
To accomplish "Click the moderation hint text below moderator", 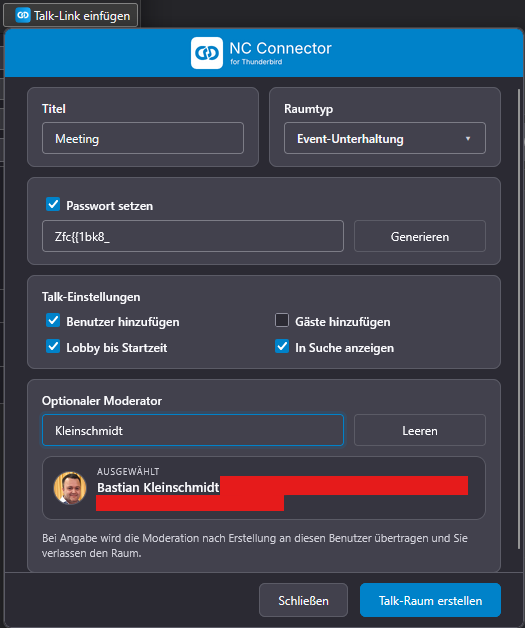I will [255, 545].
